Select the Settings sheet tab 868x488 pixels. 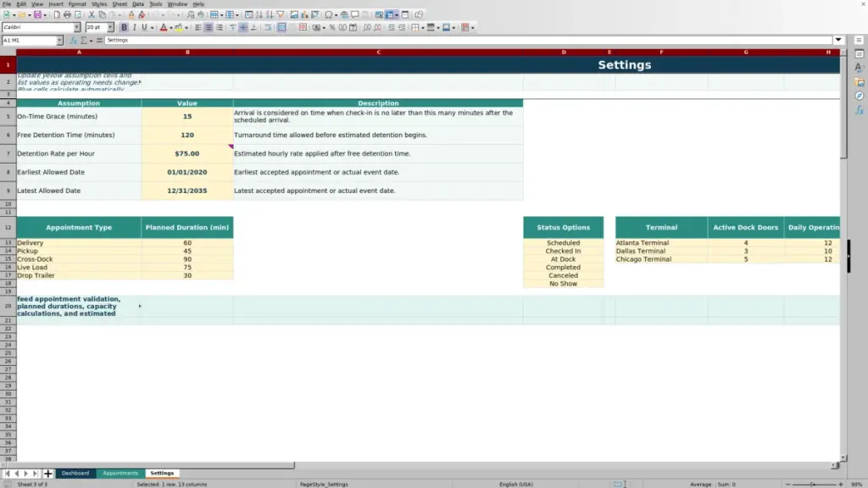(162, 473)
